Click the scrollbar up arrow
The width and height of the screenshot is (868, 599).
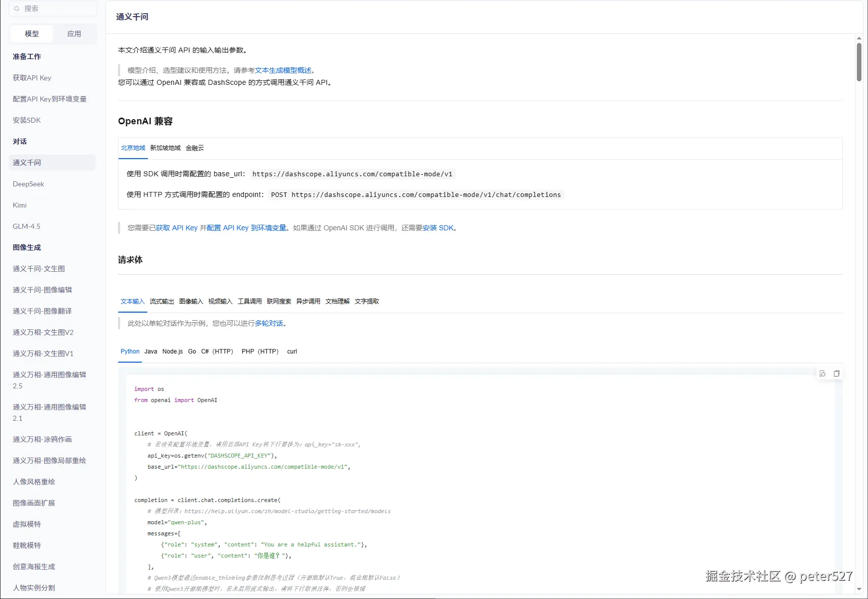(x=859, y=38)
